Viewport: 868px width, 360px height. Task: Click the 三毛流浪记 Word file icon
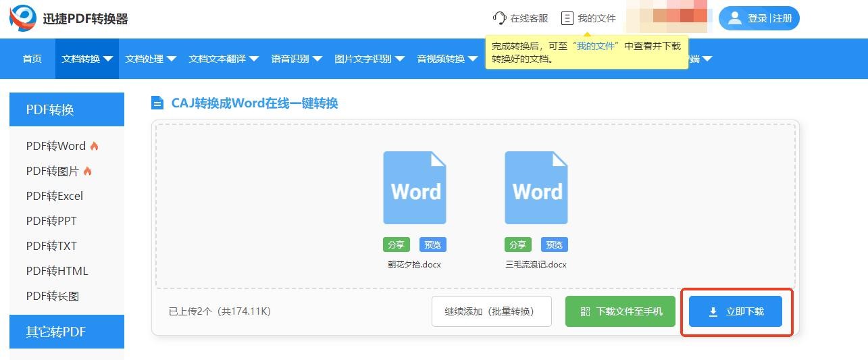pyautogui.click(x=536, y=188)
